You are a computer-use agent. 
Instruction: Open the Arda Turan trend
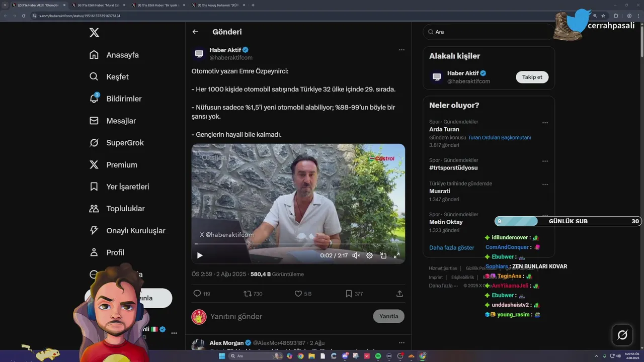[444, 129]
